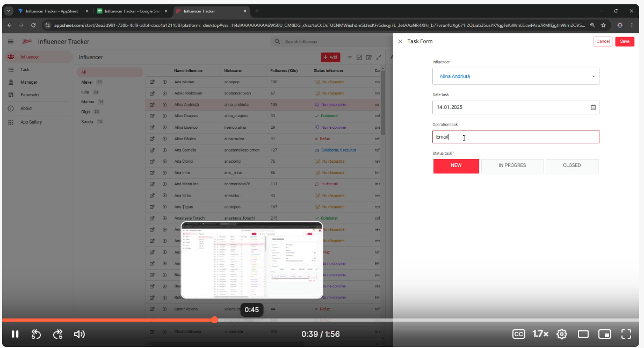Image resolution: width=644 pixels, height=348 pixels.
Task: Open App Gallery in sidebar
Action: 38,122
